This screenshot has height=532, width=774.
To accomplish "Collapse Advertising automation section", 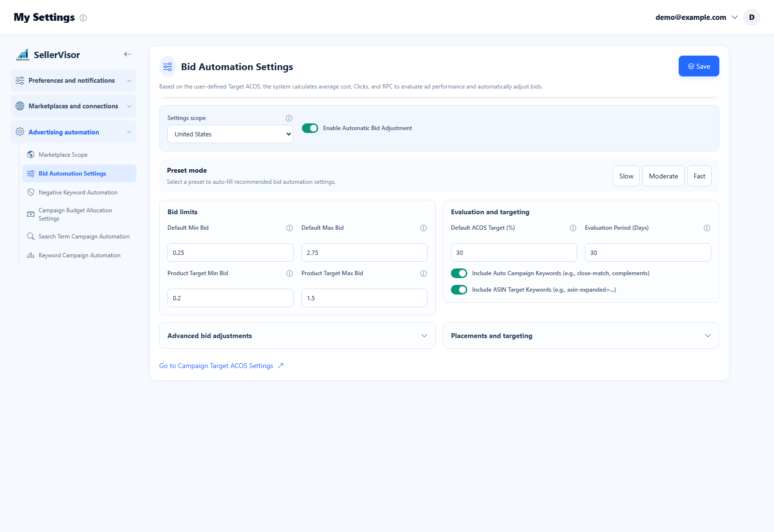I will coord(74,132).
